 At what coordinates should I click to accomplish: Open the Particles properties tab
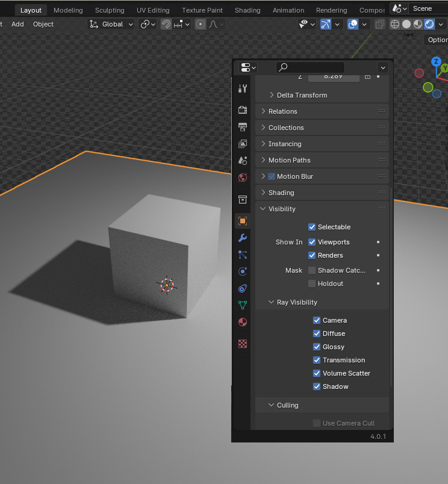click(x=243, y=255)
